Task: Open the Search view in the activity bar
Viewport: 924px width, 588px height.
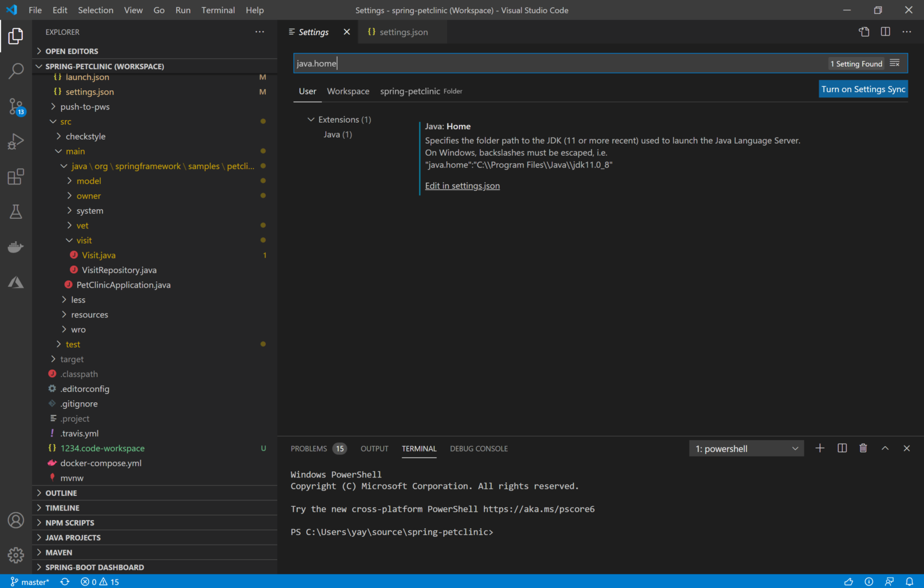Action: pos(16,71)
